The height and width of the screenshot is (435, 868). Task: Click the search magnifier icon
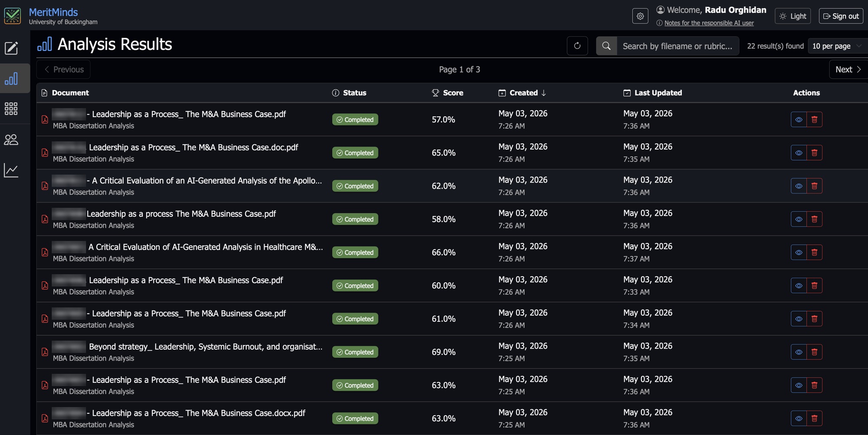[606, 46]
